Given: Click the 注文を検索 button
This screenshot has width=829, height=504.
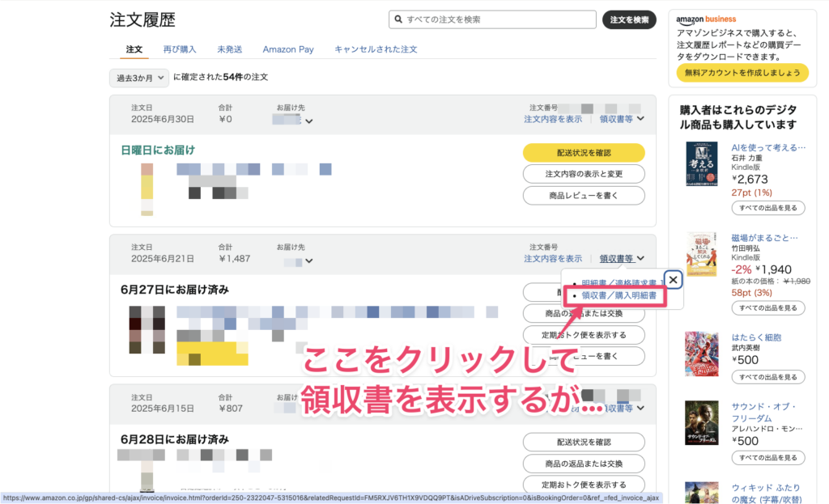Looking at the screenshot, I should point(629,19).
